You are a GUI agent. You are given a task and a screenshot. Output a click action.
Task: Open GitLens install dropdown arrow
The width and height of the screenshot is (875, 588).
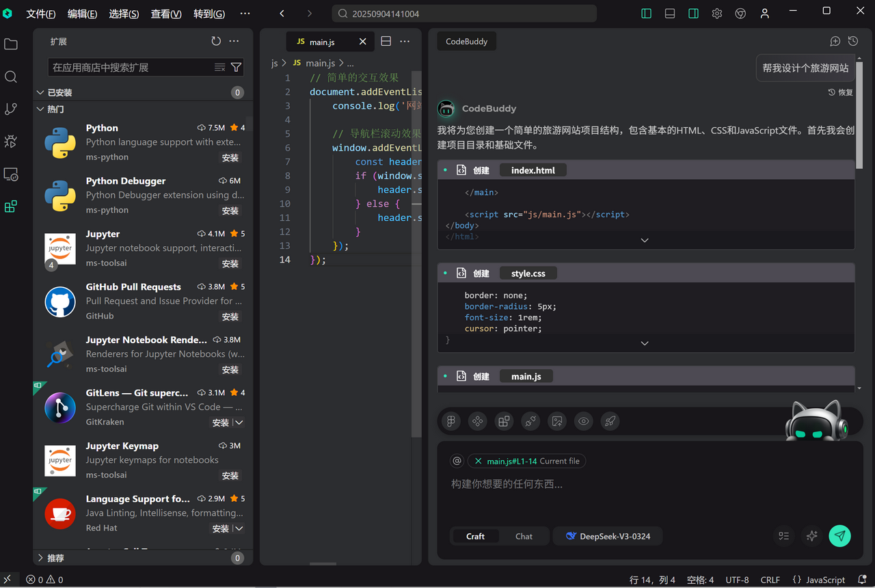click(x=239, y=423)
